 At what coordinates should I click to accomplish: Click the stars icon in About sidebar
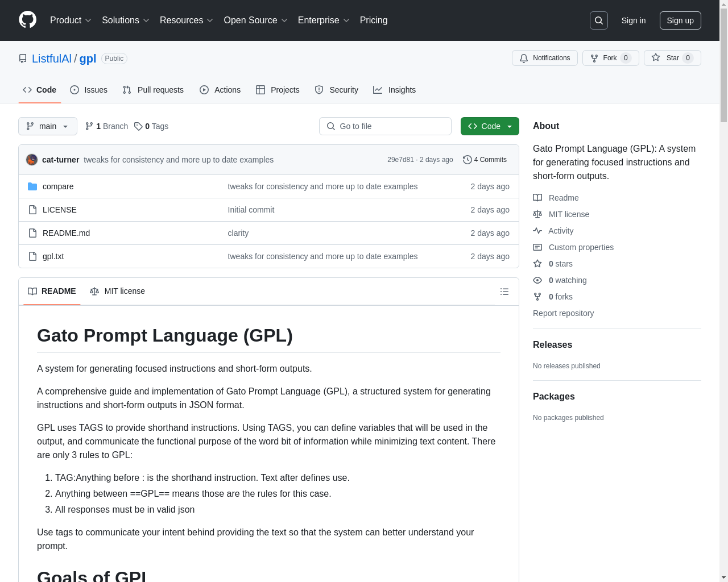[x=537, y=264]
